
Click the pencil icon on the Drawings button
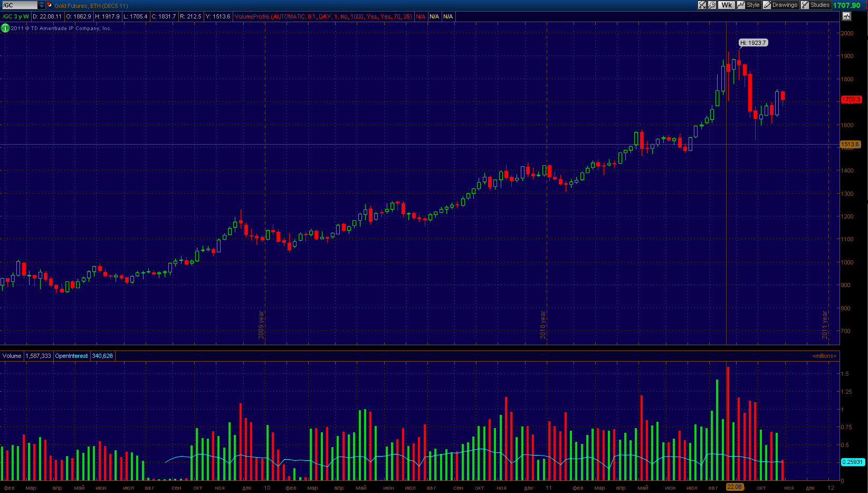pos(767,5)
